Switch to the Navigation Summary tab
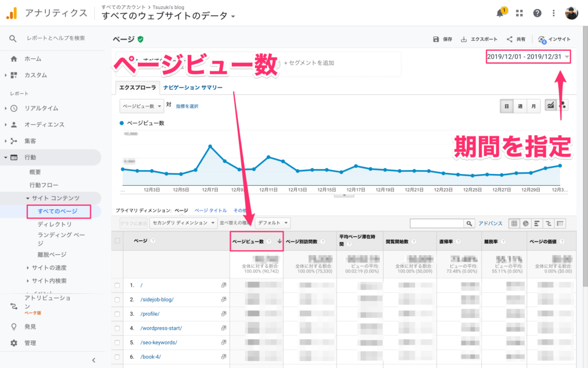 tap(192, 88)
